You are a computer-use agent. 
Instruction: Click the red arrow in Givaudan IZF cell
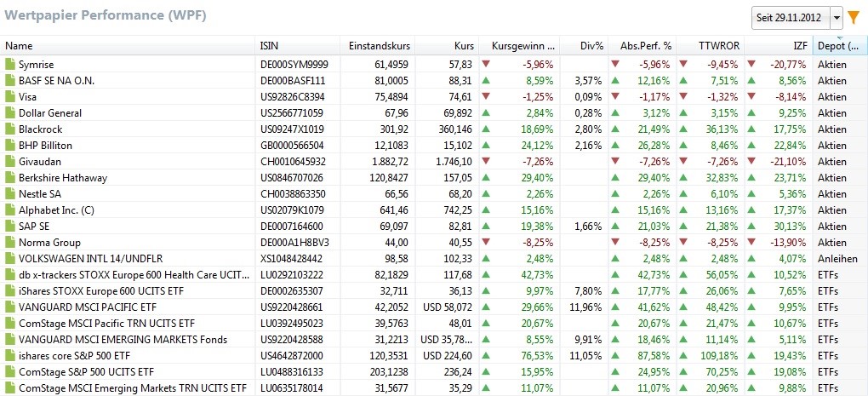pyautogui.click(x=751, y=162)
